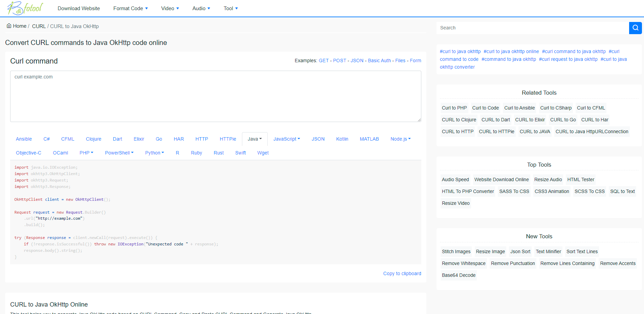The height and width of the screenshot is (314, 644).
Task: Click the search magnifier icon
Action: click(x=635, y=28)
